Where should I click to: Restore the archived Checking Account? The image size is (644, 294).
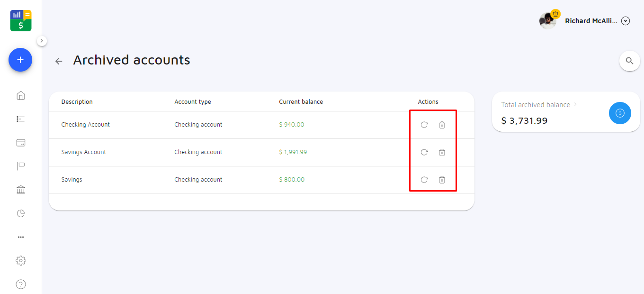point(424,125)
